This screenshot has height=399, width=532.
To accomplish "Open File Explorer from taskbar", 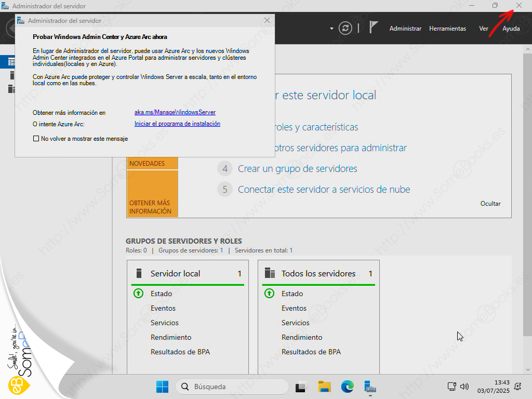I will coord(325,387).
